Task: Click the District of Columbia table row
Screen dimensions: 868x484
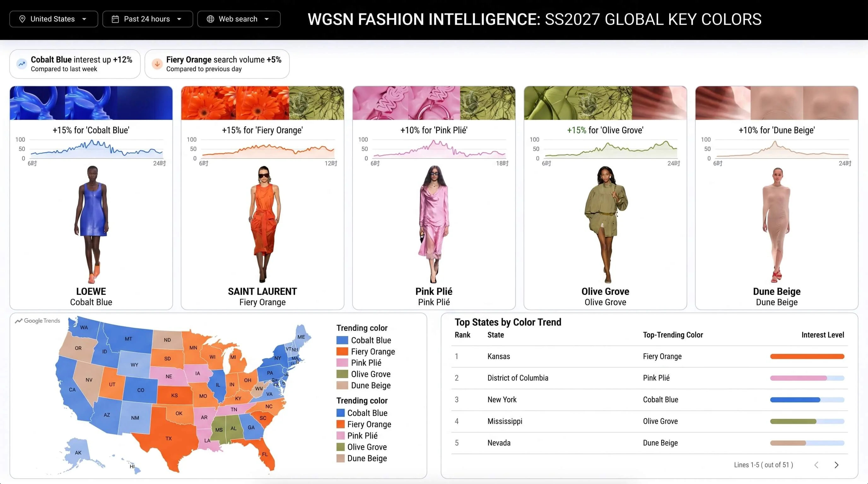Action: tap(649, 378)
